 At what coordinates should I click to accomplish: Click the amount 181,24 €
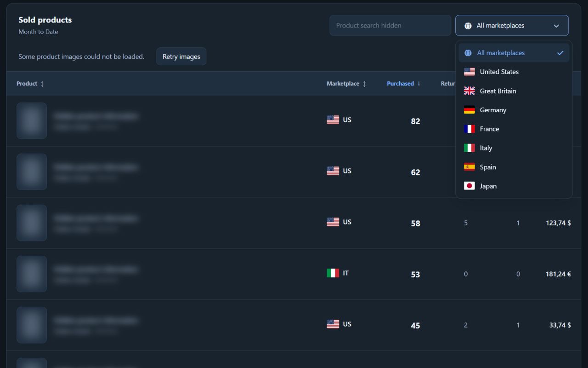pyautogui.click(x=558, y=274)
